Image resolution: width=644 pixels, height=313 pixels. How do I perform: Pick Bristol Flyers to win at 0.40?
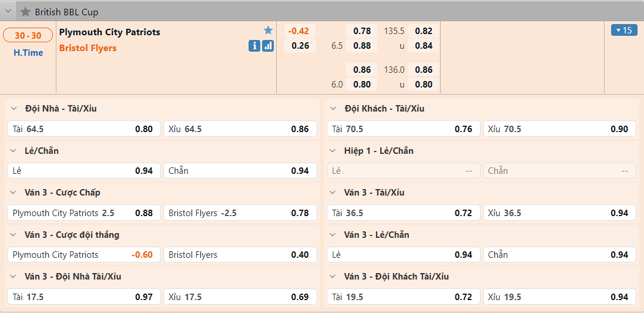[x=240, y=255]
